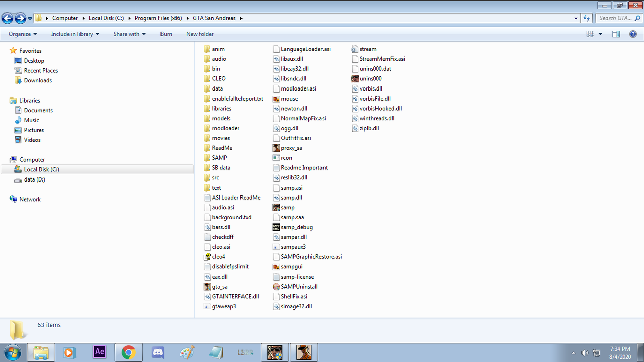Viewport: 644px width, 362px height.
Task: Open After Effects from the taskbar
Action: pos(99,352)
